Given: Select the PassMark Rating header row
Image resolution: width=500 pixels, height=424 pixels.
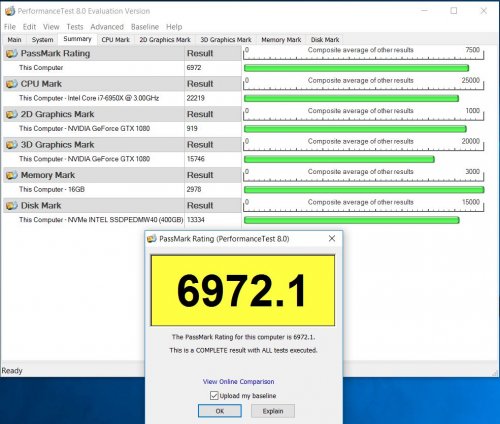Looking at the screenshot, I should tap(122, 53).
